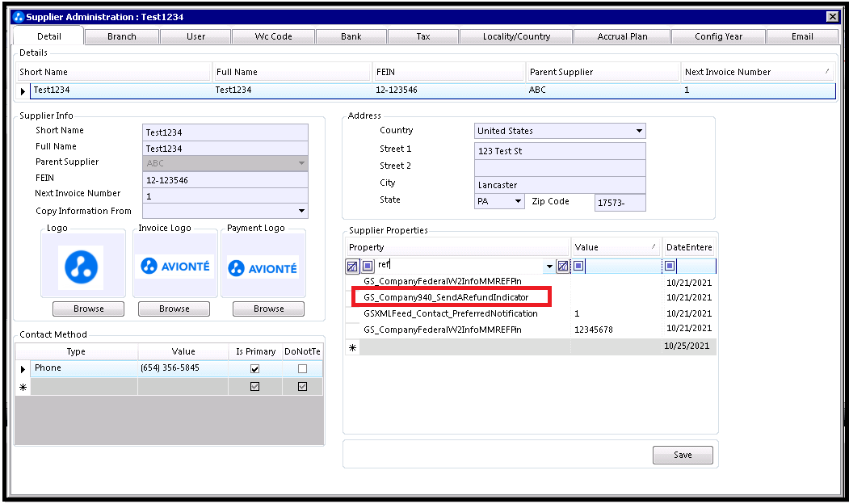Open the DateEntered filter operator icon

point(670,266)
